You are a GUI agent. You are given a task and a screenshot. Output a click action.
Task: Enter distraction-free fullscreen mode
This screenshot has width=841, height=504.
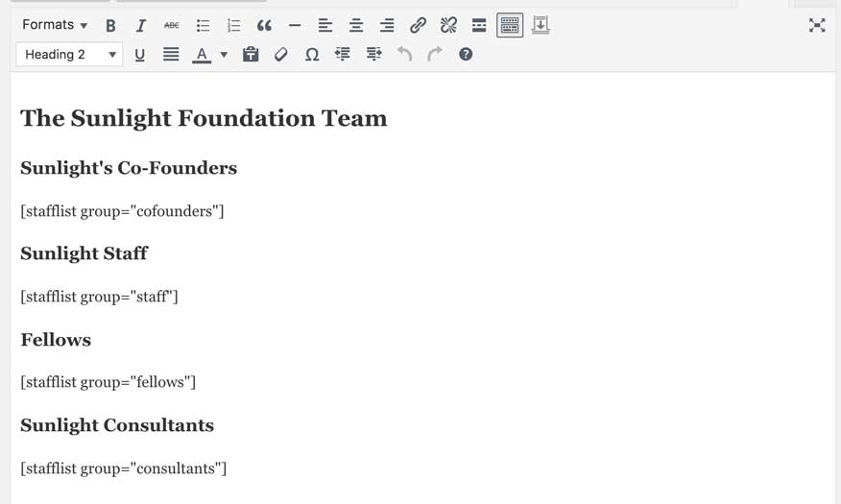pyautogui.click(x=817, y=25)
